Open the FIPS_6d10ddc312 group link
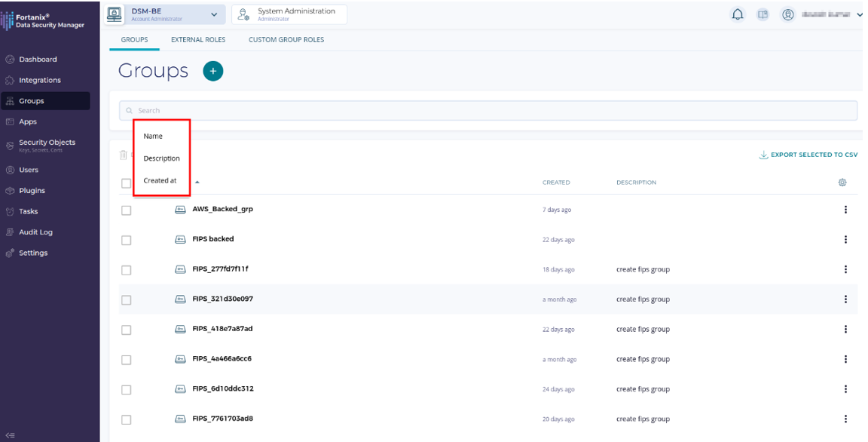 (x=222, y=389)
